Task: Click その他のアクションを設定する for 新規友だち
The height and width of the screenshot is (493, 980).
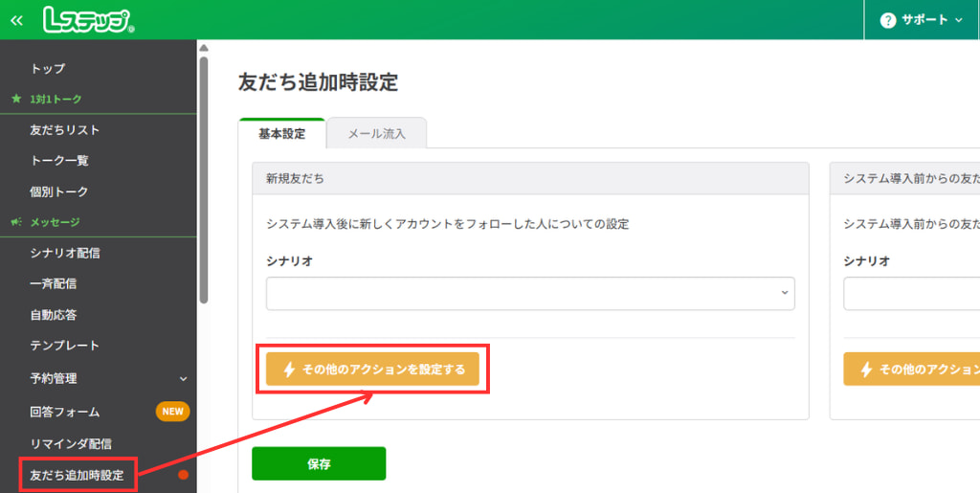Action: pos(372,370)
